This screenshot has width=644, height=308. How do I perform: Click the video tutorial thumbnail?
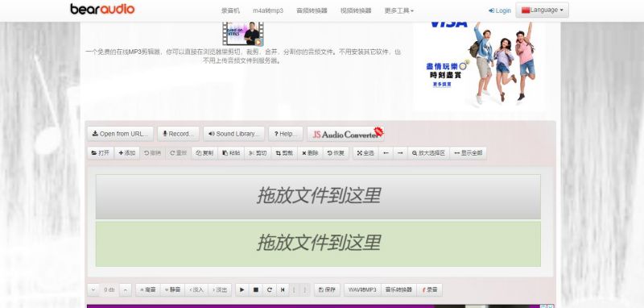[x=243, y=34]
